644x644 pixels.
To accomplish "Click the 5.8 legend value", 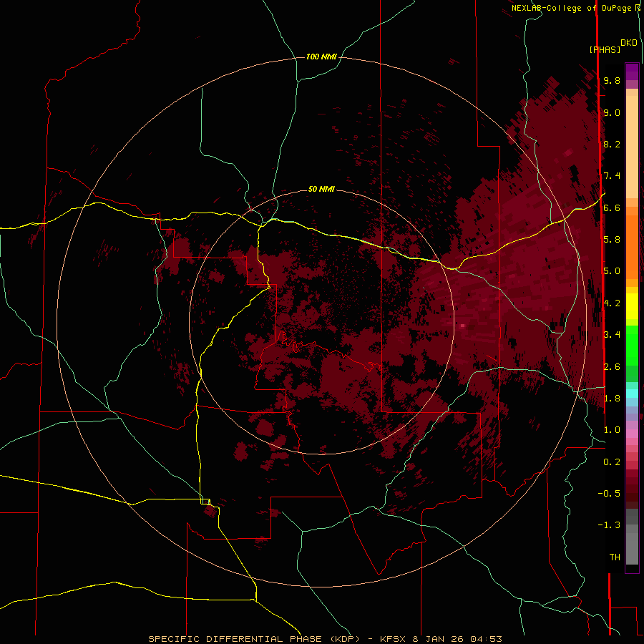I will coord(612,239).
